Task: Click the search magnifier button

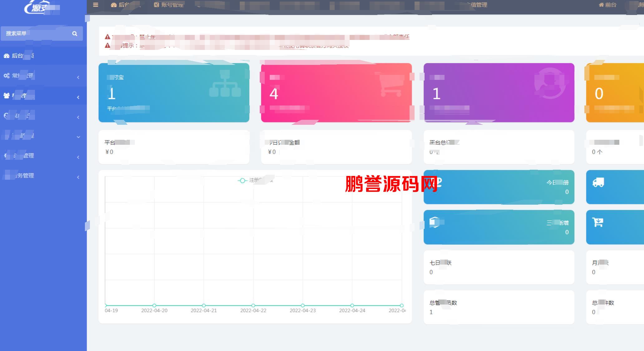Action: 75,33
